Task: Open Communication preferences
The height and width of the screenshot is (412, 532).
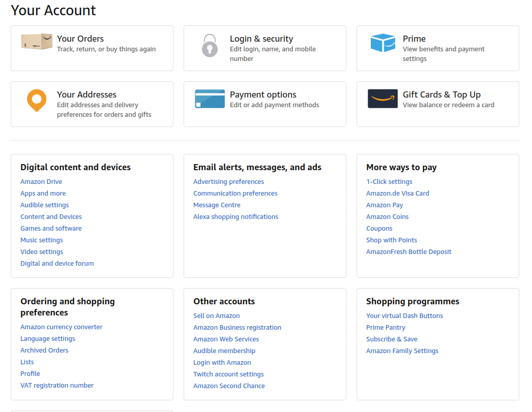Action: [x=235, y=194]
